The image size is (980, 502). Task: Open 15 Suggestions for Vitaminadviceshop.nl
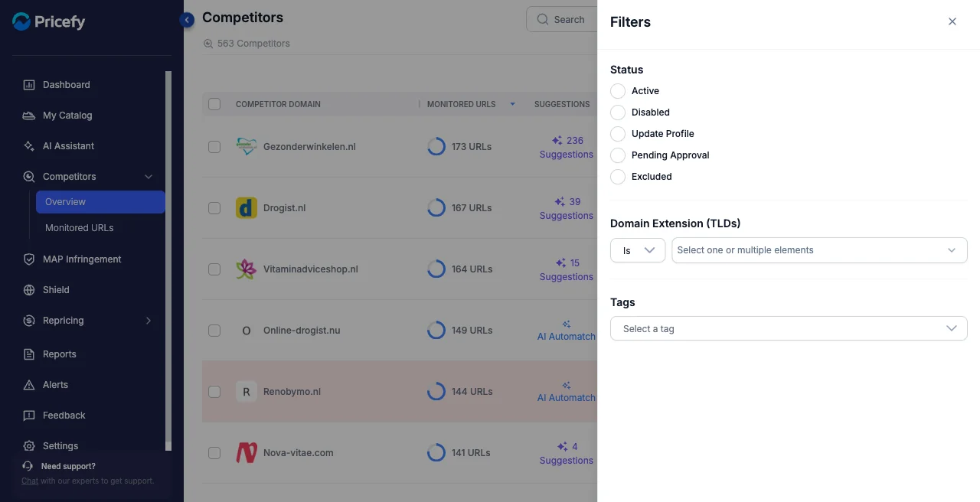click(x=567, y=270)
